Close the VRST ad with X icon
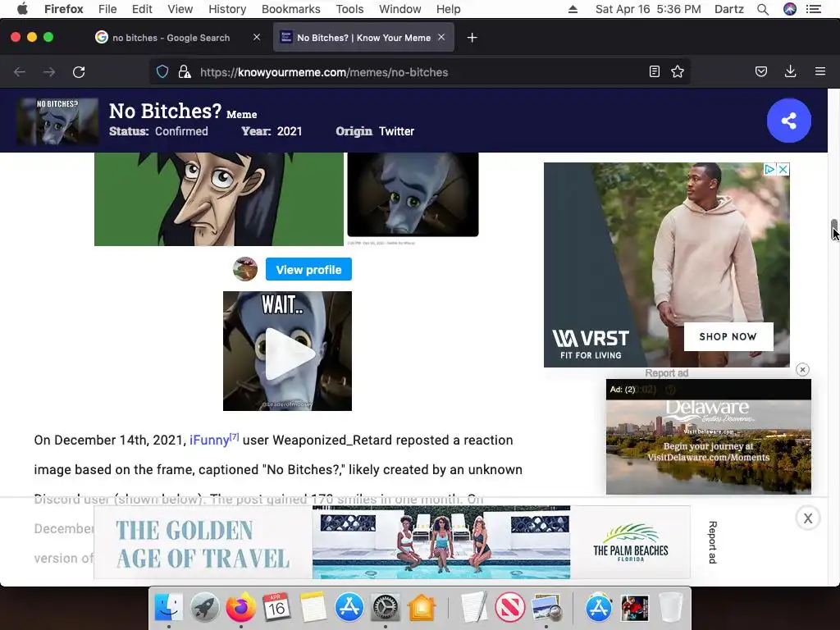The height and width of the screenshot is (630, 840). coord(783,169)
